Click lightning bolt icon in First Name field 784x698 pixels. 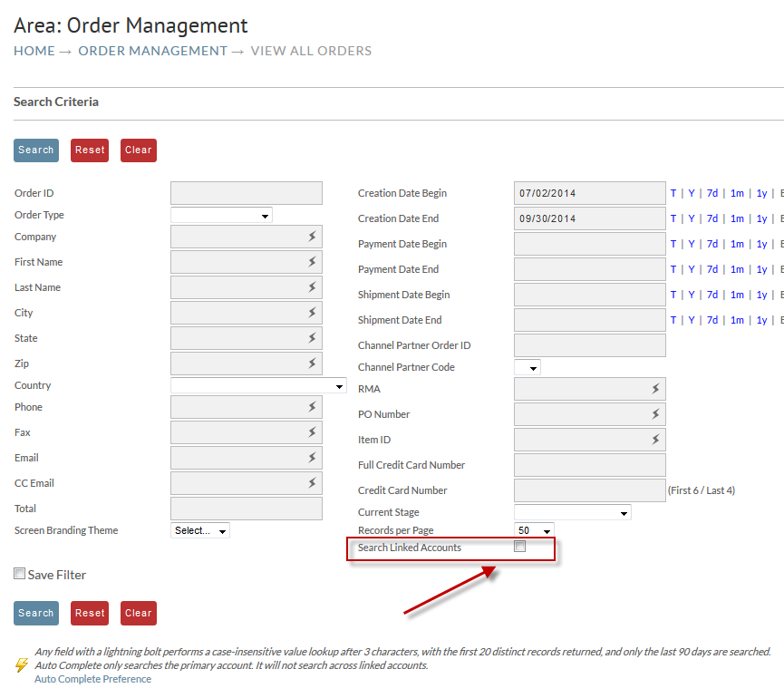312,261
